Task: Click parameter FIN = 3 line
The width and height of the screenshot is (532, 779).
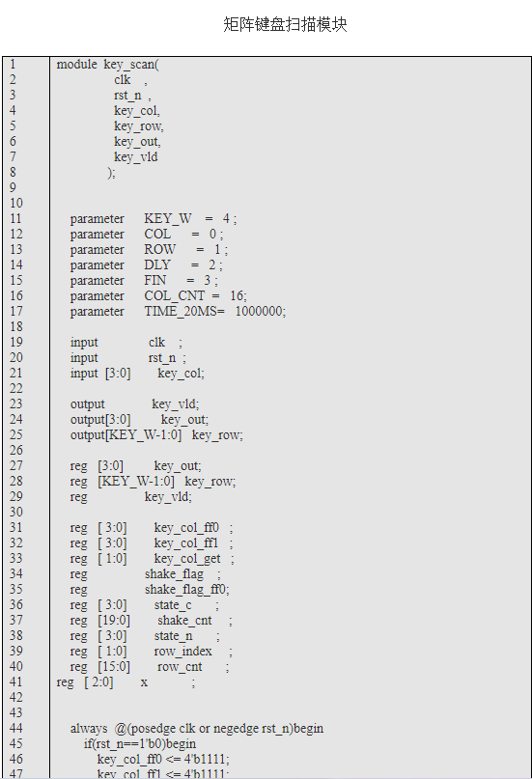Action: pyautogui.click(x=144, y=281)
